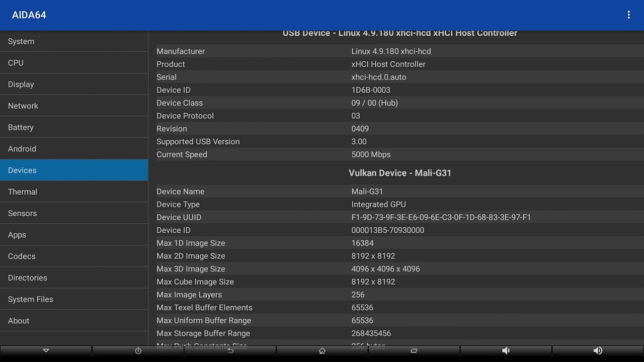Image resolution: width=644 pixels, height=362 pixels.
Task: Select the Vulkan Device - Mali-G31 heading
Action: point(400,173)
